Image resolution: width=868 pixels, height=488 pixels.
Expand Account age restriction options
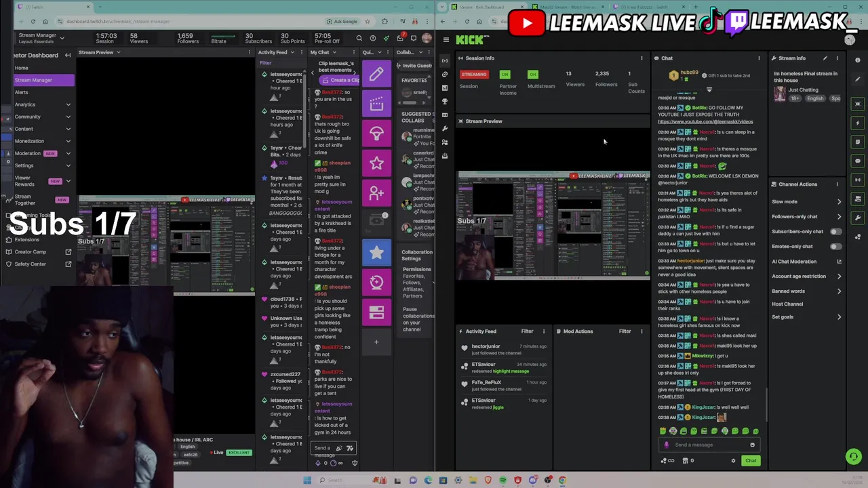pyautogui.click(x=839, y=277)
